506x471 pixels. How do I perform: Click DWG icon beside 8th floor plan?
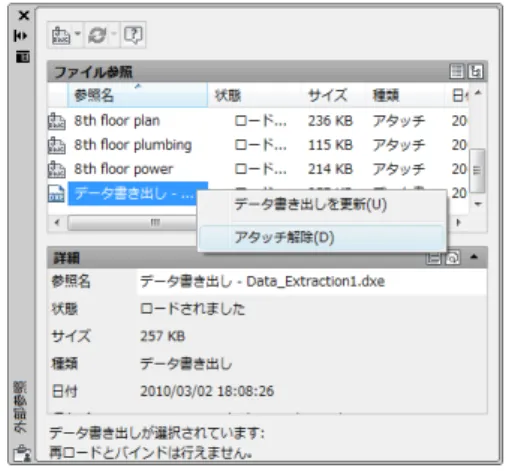[x=57, y=121]
